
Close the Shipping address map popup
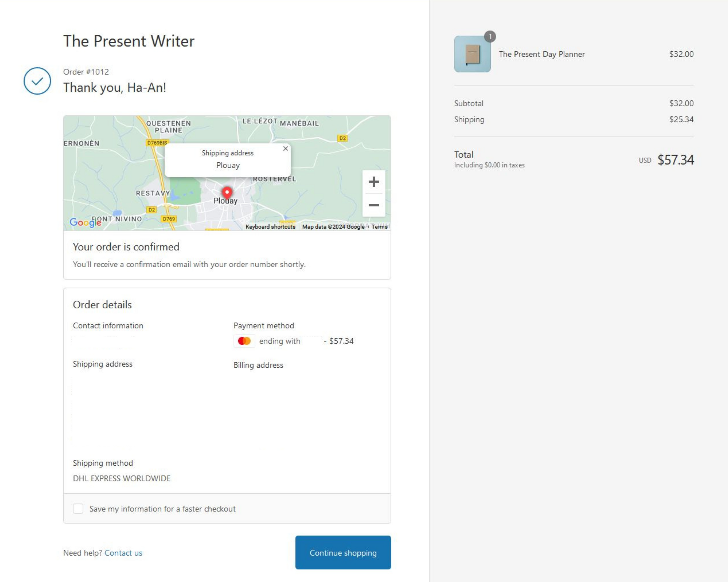point(286,148)
